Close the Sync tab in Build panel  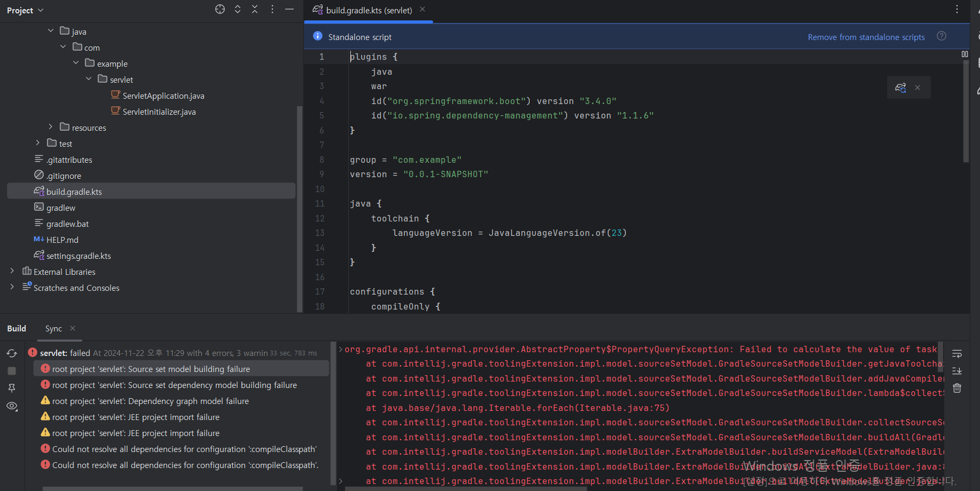73,328
